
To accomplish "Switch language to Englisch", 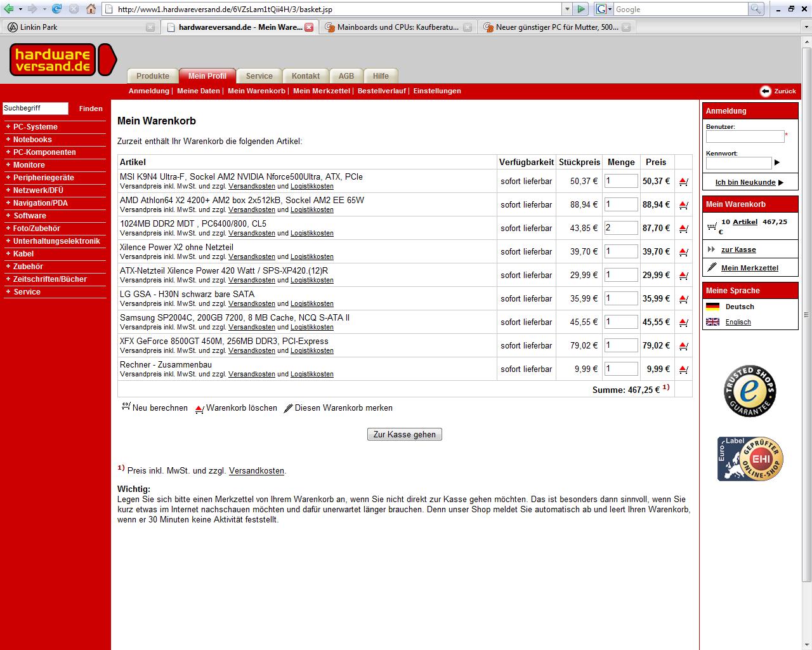I will 738,322.
